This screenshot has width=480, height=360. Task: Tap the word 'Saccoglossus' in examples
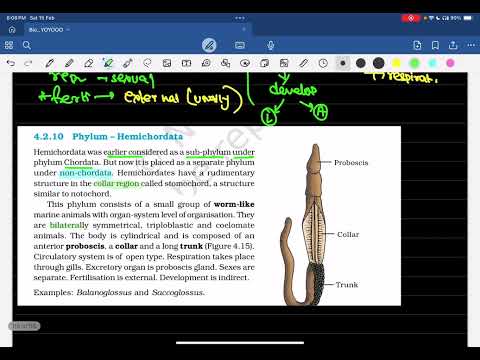[177, 293]
